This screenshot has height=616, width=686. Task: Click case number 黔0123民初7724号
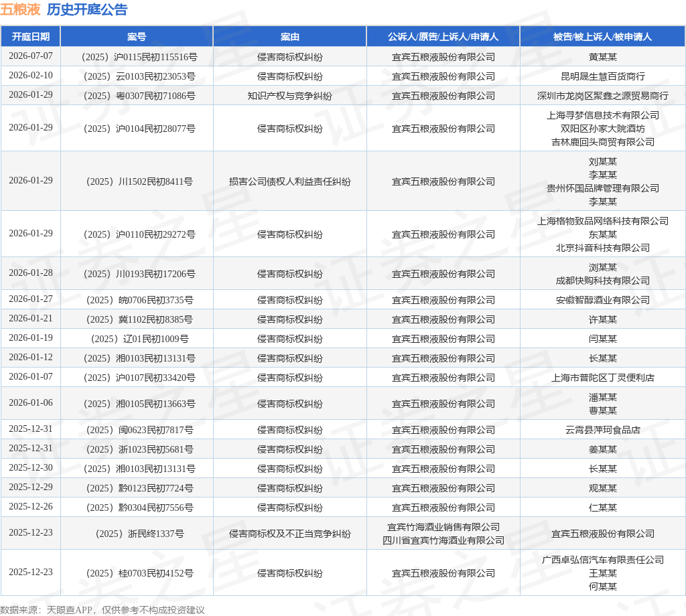point(139,488)
